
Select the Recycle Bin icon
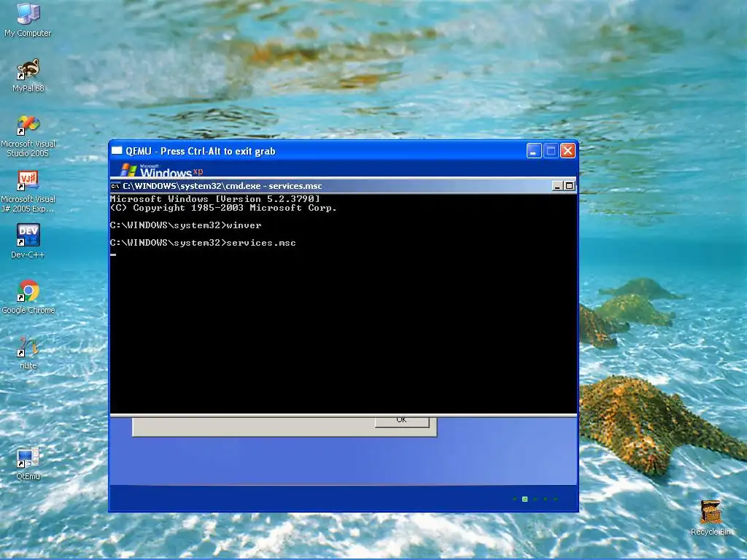coord(711,518)
